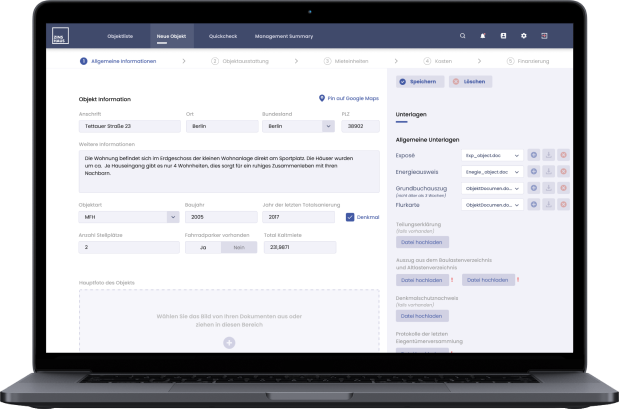Remove icon in the Energieausweis row

click(563, 172)
